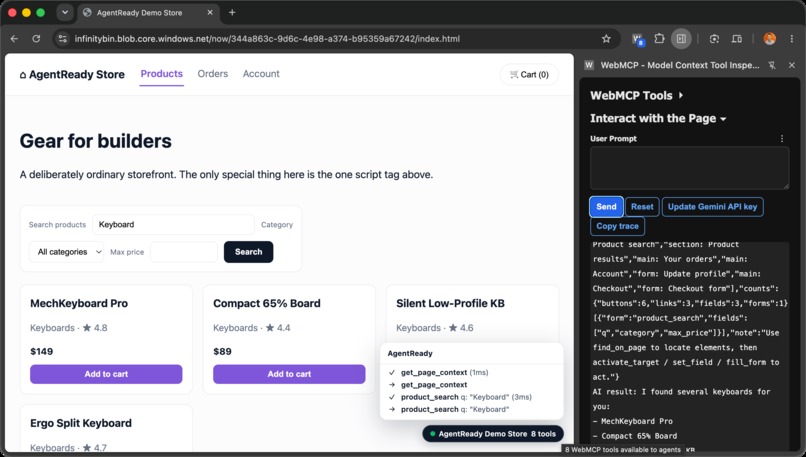Click Update Gemini API key
This screenshot has height=457, width=806.
[x=712, y=207]
